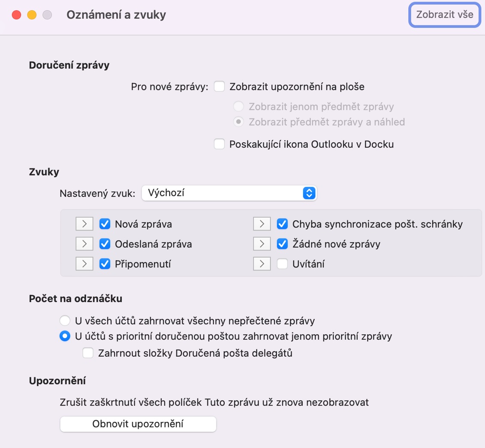Open the Nastavený zvuk dropdown
This screenshot has height=448, width=485.
tap(229, 193)
